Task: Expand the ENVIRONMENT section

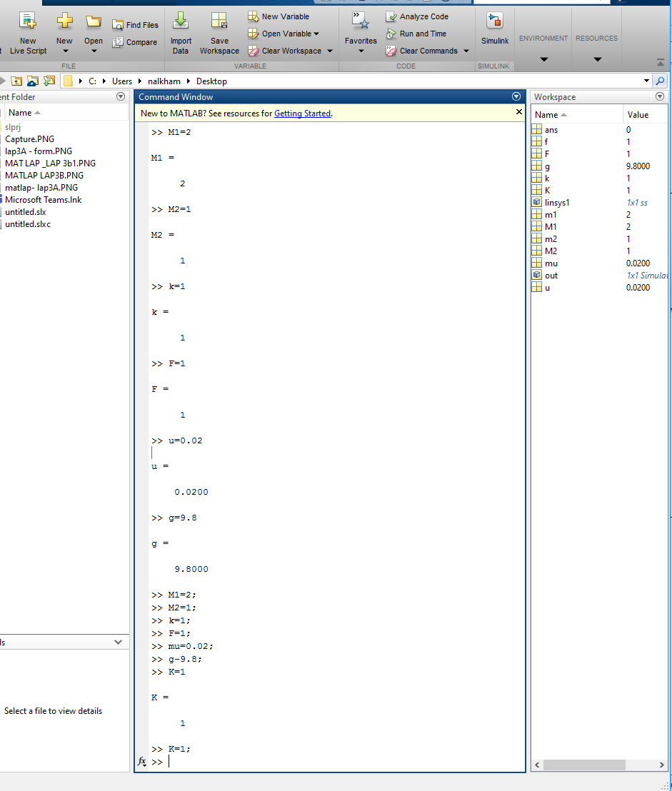Action: click(543, 48)
